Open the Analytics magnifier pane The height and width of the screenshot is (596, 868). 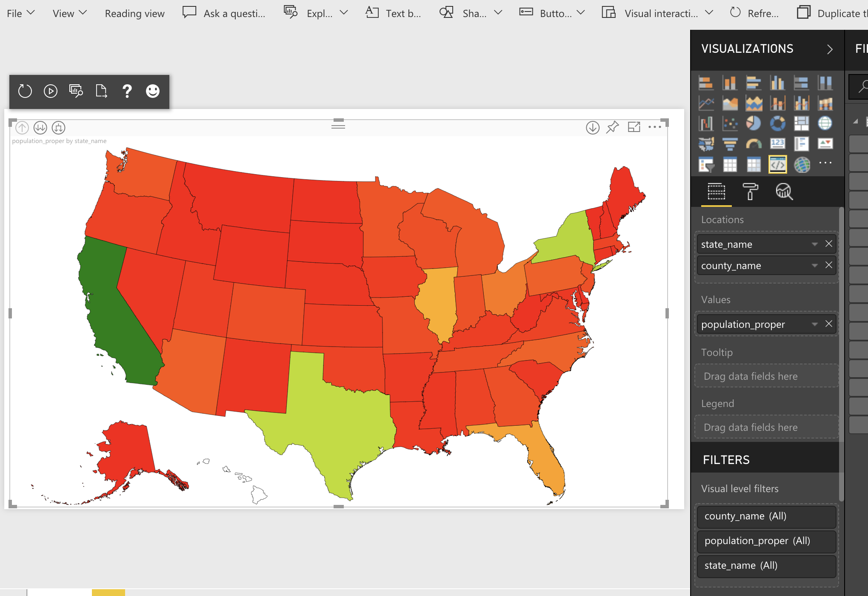(784, 192)
